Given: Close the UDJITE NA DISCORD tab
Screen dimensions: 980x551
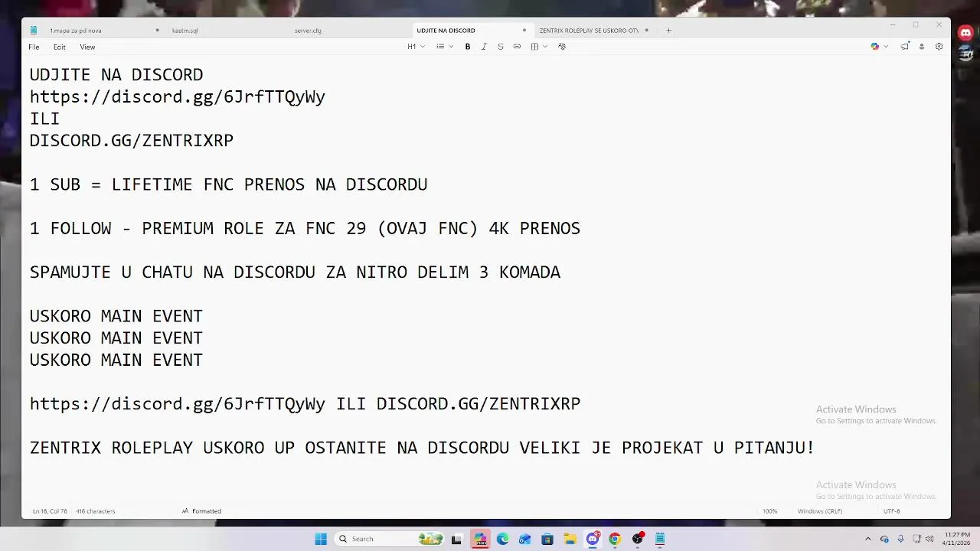Looking at the screenshot, I should 524,31.
